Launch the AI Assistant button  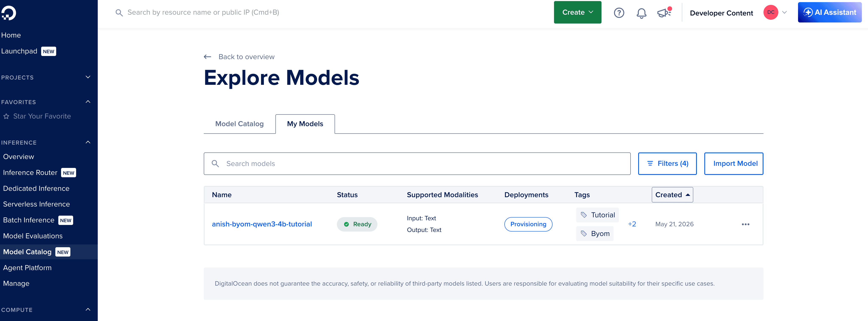(x=830, y=13)
